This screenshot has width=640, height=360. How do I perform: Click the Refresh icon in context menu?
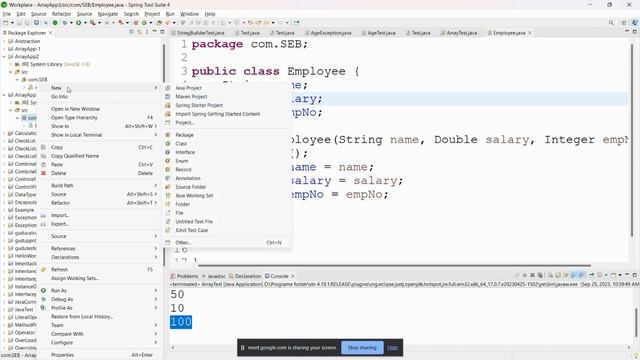coord(43,269)
